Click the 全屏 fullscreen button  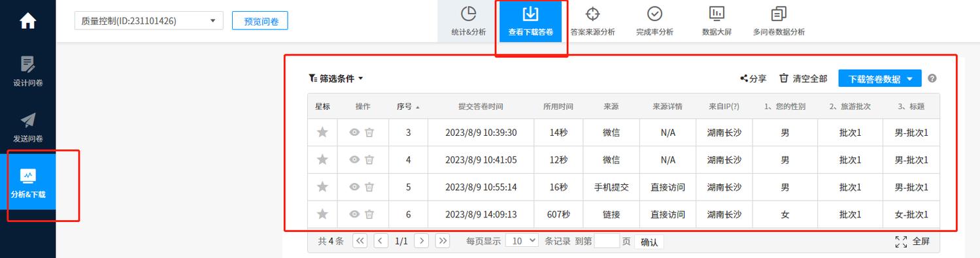click(912, 242)
